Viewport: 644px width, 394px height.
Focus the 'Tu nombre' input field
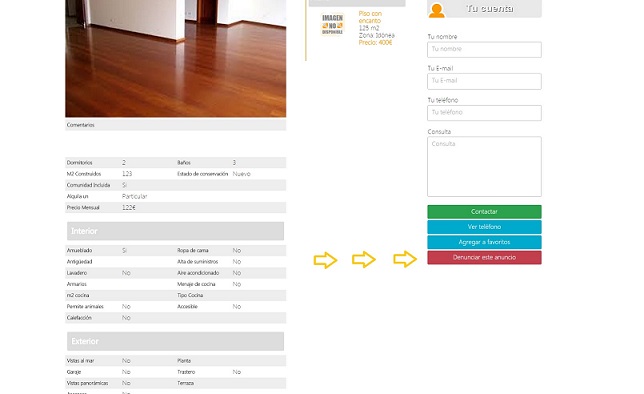484,50
